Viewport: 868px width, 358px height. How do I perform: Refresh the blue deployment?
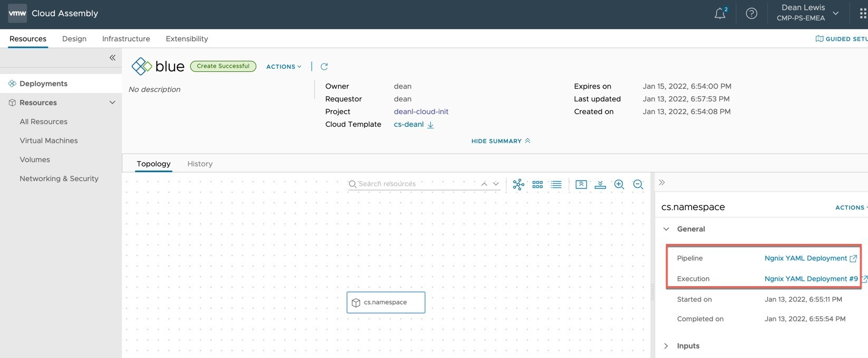[x=324, y=67]
